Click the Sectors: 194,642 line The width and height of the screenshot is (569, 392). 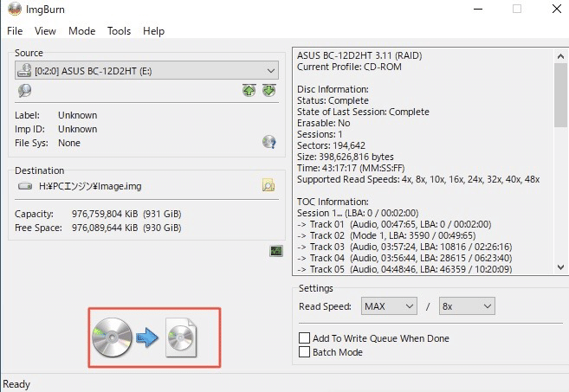(332, 145)
